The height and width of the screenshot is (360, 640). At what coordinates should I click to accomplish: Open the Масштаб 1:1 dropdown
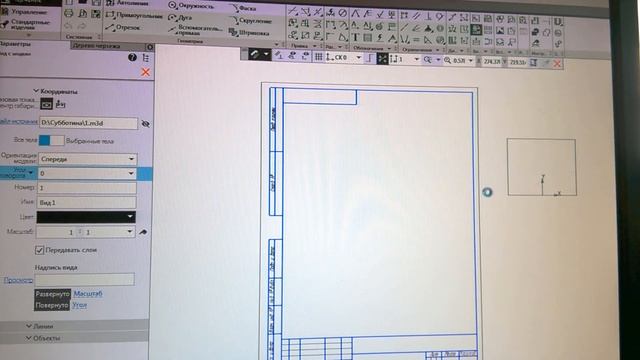[x=129, y=232]
